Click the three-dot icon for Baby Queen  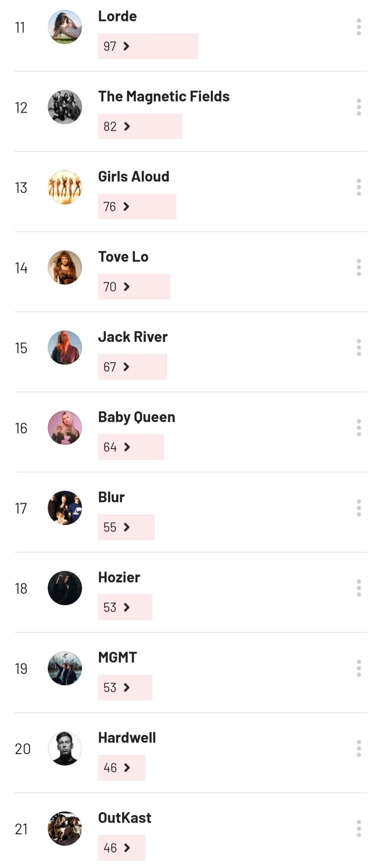click(x=358, y=428)
